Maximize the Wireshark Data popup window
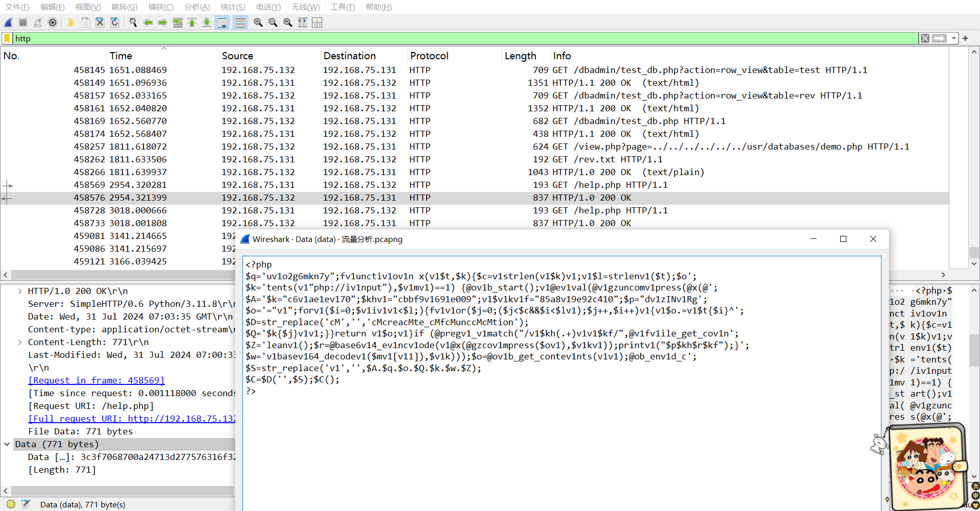 (x=843, y=239)
